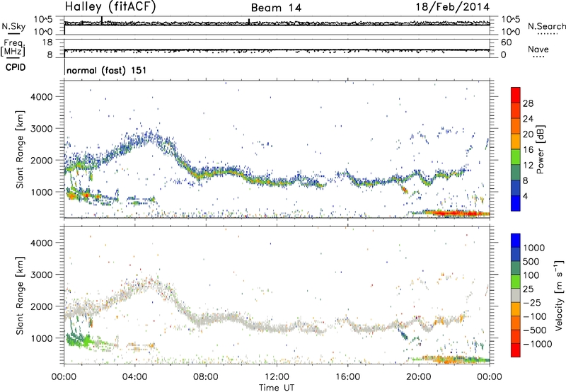Viewport: 566px width, 392px height.
Task: Click the "18" frequency axis value
Action: [x=47, y=42]
